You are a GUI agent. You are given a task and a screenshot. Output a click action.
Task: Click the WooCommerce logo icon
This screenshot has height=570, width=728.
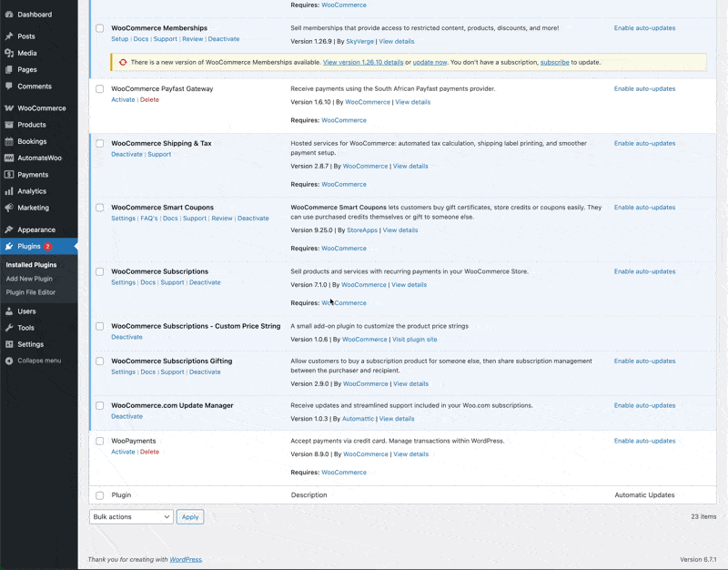pos(9,108)
